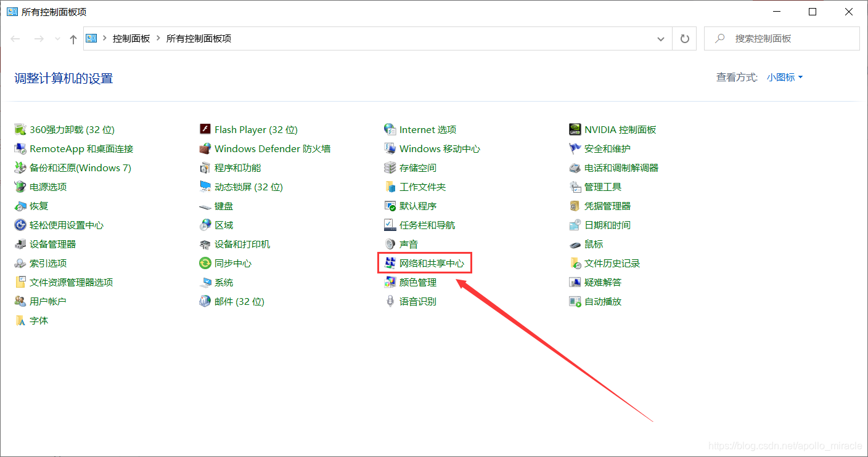Click the control panel icon in address bar
The width and height of the screenshot is (868, 457).
click(92, 38)
